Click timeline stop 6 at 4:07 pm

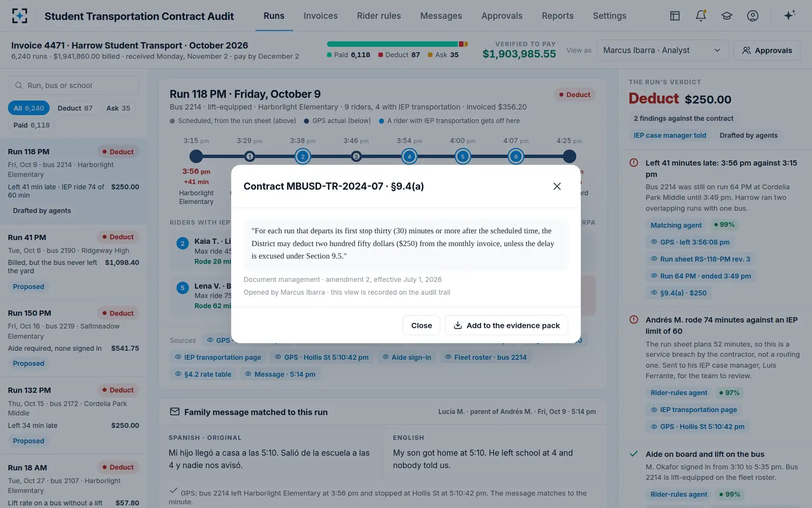[x=516, y=156]
